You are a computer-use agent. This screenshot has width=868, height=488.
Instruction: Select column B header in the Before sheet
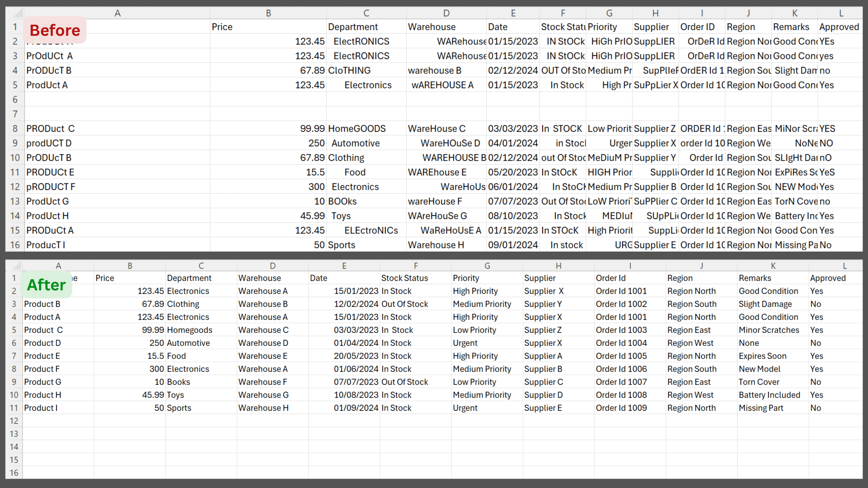pyautogui.click(x=268, y=13)
